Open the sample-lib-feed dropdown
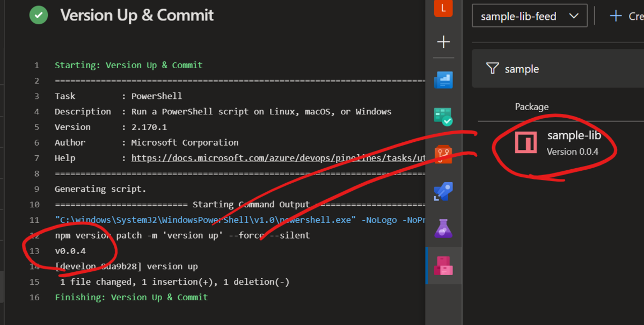The width and height of the screenshot is (644, 325). click(x=529, y=16)
